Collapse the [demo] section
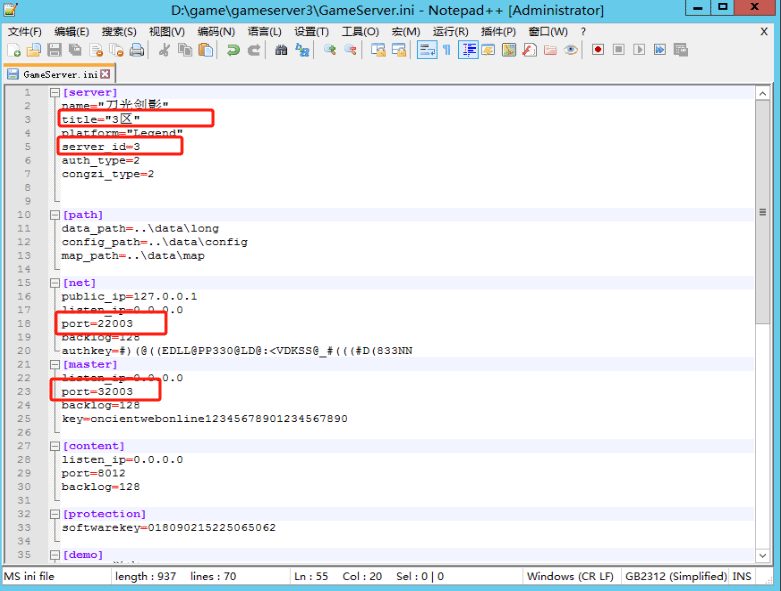This screenshot has height=591, width=781. tap(55, 555)
